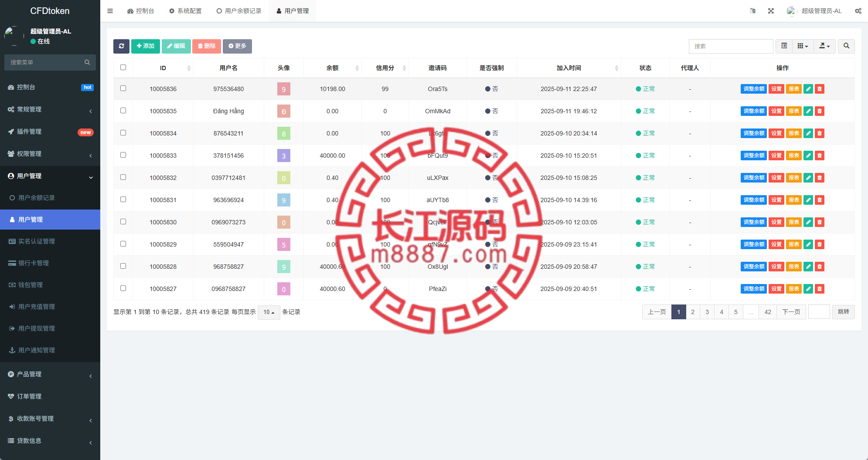Click the red trash icon for user 10005828
868x460 pixels.
820,267
